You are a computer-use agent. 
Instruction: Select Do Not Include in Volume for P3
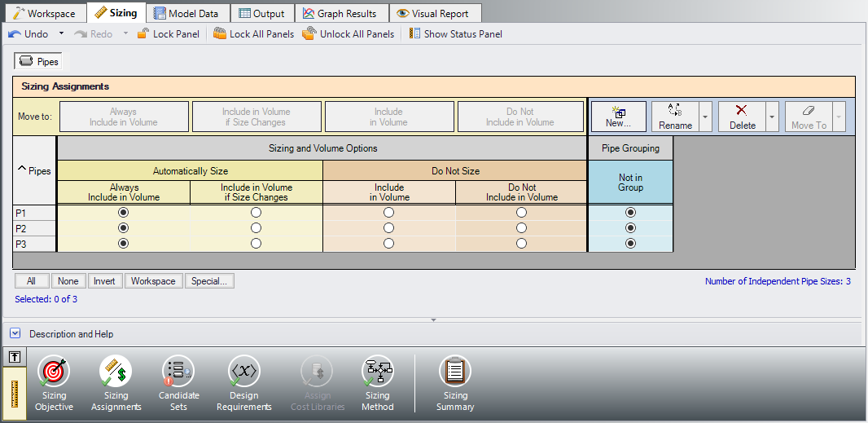[521, 244]
